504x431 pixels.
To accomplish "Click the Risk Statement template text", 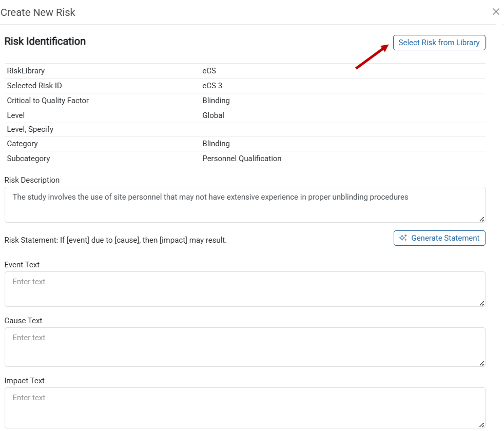I will point(115,240).
